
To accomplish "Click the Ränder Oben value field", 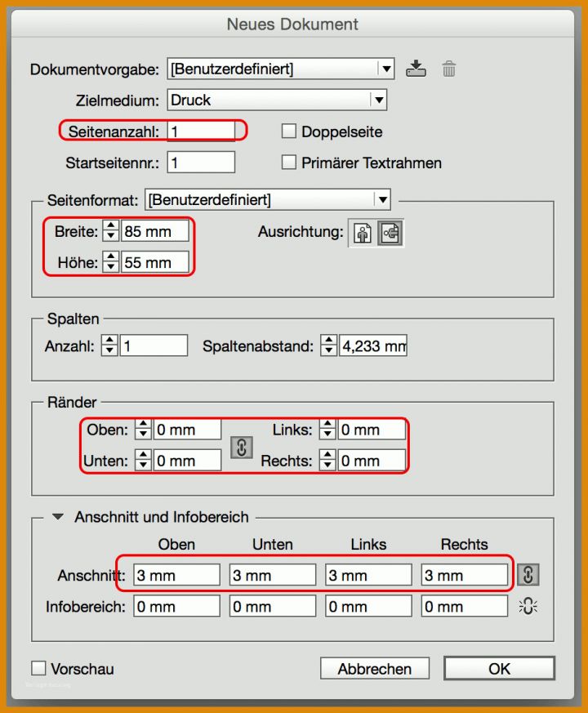I will click(x=187, y=430).
